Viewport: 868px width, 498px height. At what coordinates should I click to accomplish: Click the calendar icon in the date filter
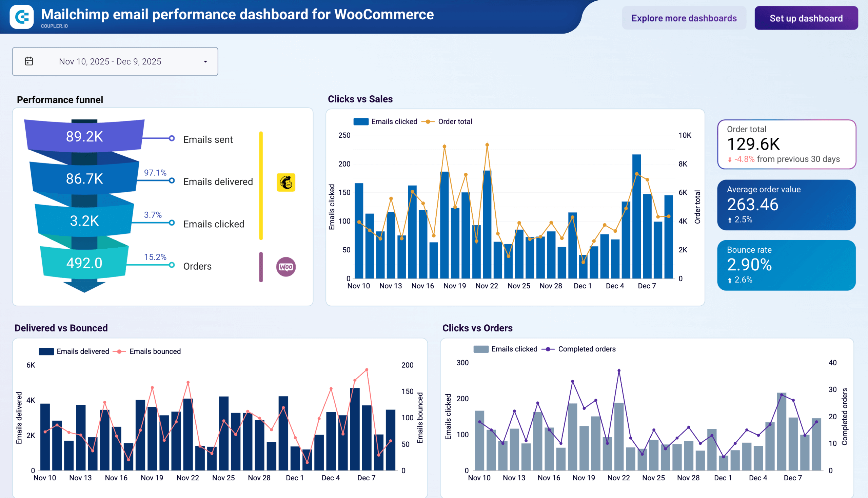29,61
